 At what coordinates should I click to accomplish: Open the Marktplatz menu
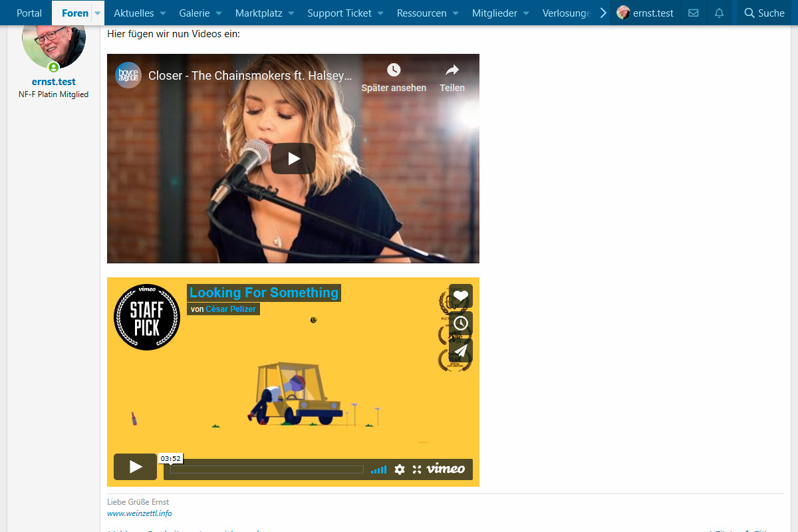[x=259, y=13]
